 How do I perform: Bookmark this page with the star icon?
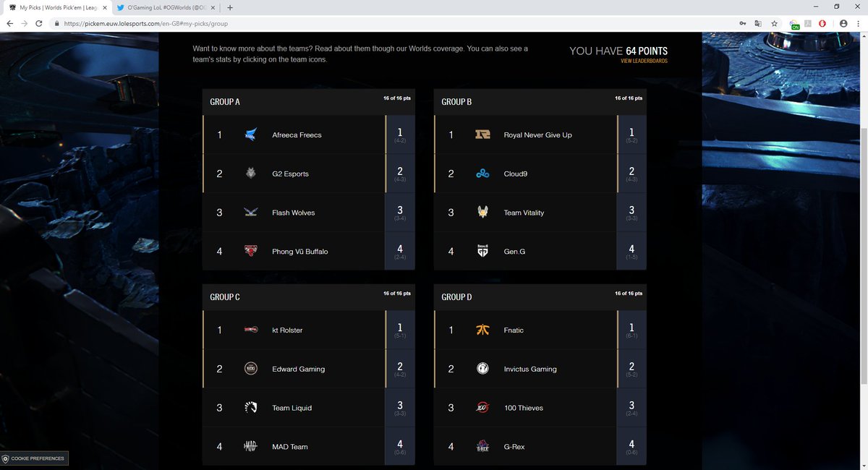[x=774, y=23]
